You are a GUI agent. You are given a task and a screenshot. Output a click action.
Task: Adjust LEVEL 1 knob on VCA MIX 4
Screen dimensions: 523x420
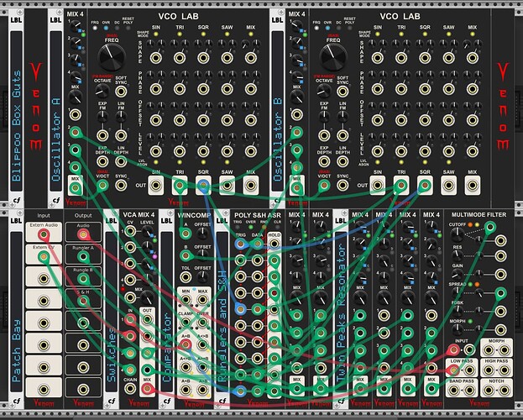147,231
